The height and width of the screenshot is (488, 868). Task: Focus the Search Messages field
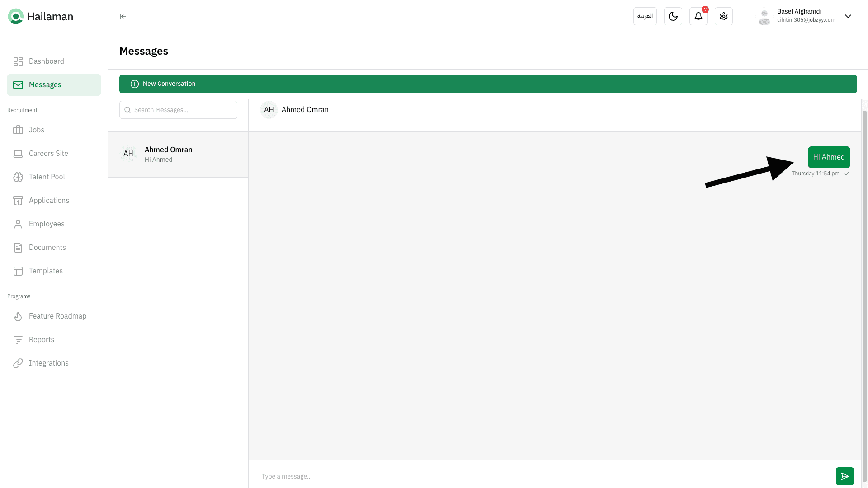tap(178, 110)
